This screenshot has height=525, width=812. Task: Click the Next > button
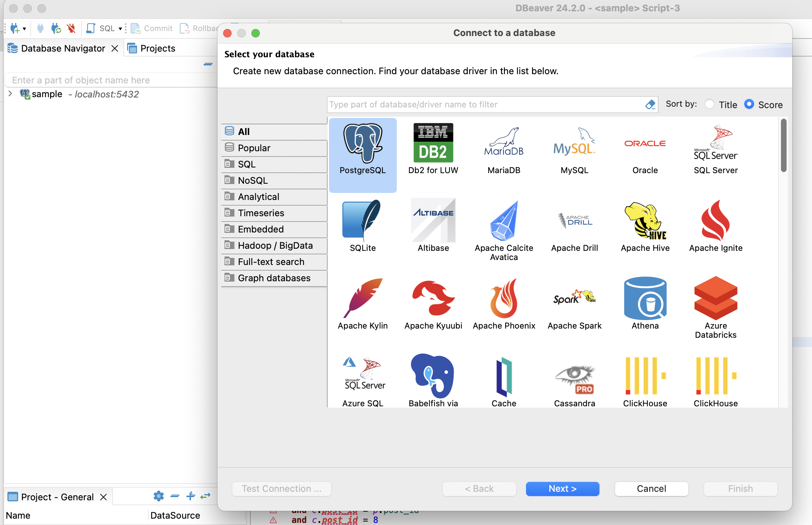[562, 489]
